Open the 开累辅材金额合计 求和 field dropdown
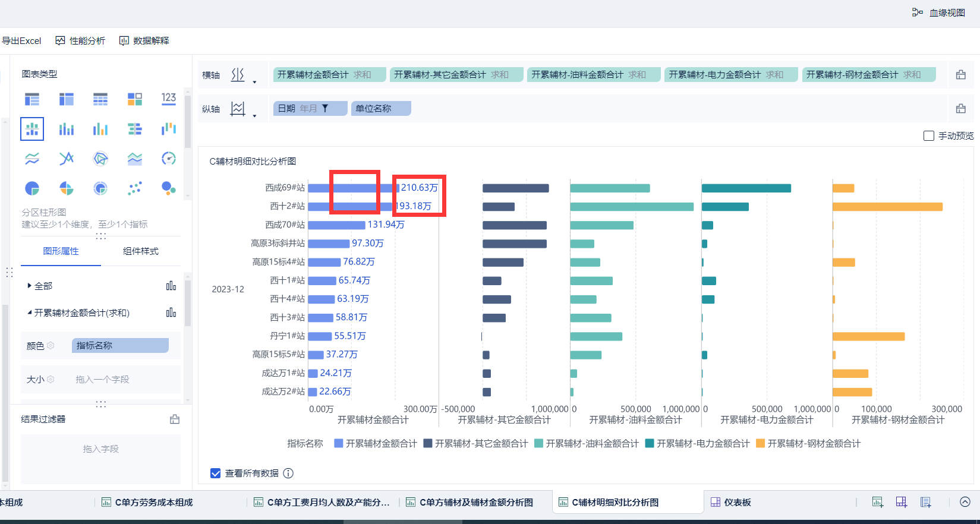Screen dimensions: 980x524 (x=329, y=75)
